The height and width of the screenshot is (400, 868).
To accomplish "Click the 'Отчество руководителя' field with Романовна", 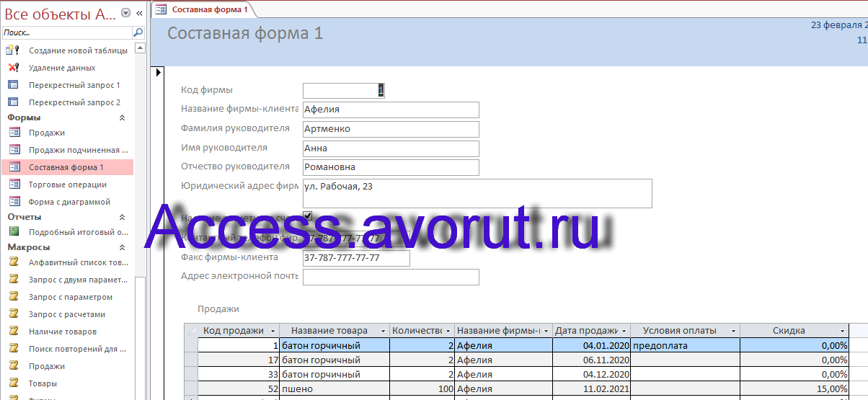I will (391, 167).
